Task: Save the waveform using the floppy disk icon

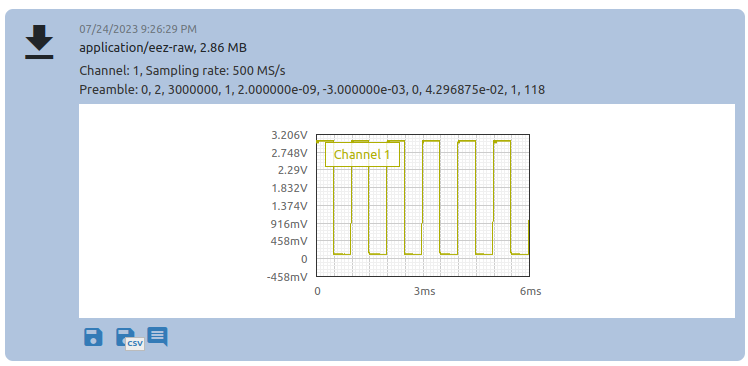Action: click(x=93, y=337)
